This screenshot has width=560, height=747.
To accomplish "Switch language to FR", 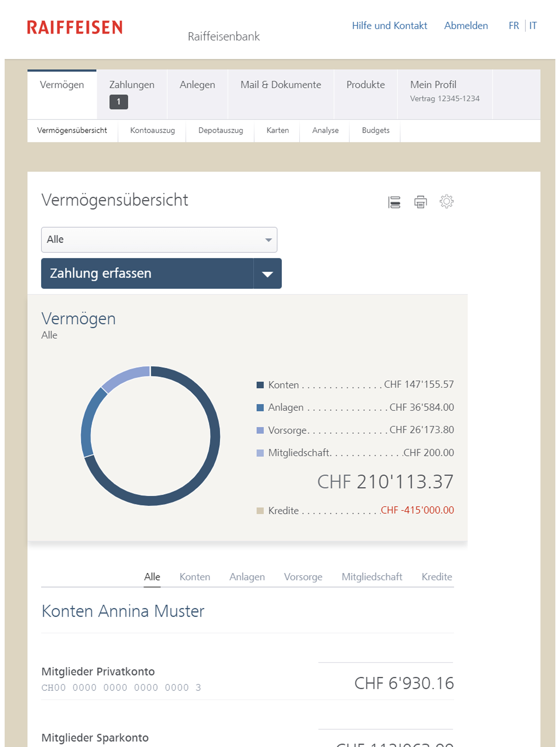I will click(x=514, y=26).
